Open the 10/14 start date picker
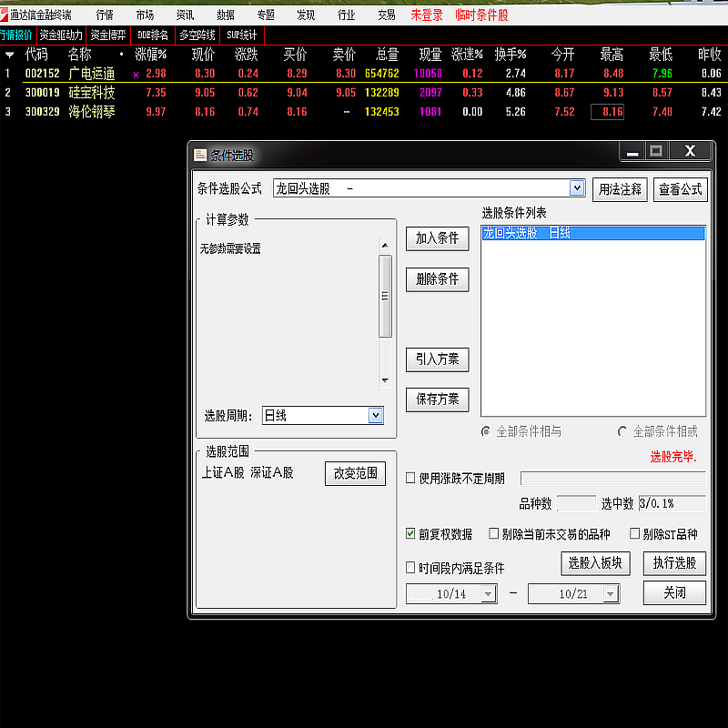The width and height of the screenshot is (728, 728). point(488,594)
